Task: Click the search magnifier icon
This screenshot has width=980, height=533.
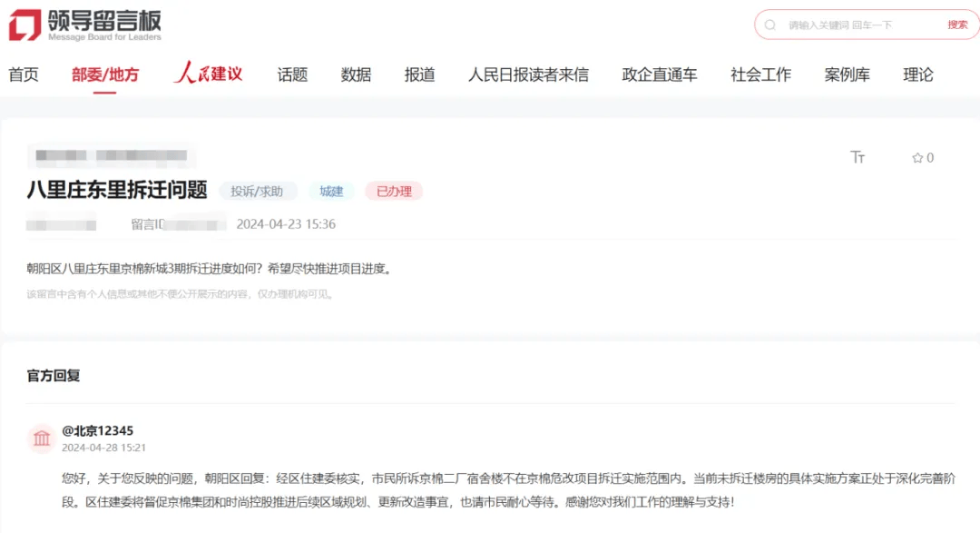Action: (x=770, y=25)
